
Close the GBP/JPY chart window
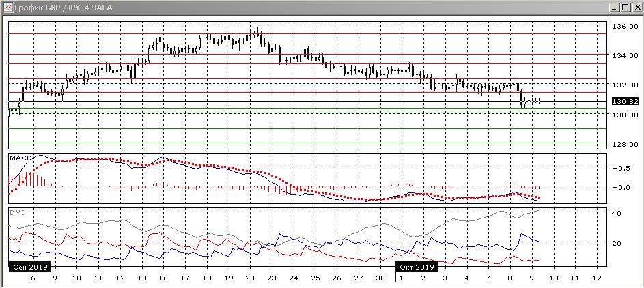click(634, 8)
